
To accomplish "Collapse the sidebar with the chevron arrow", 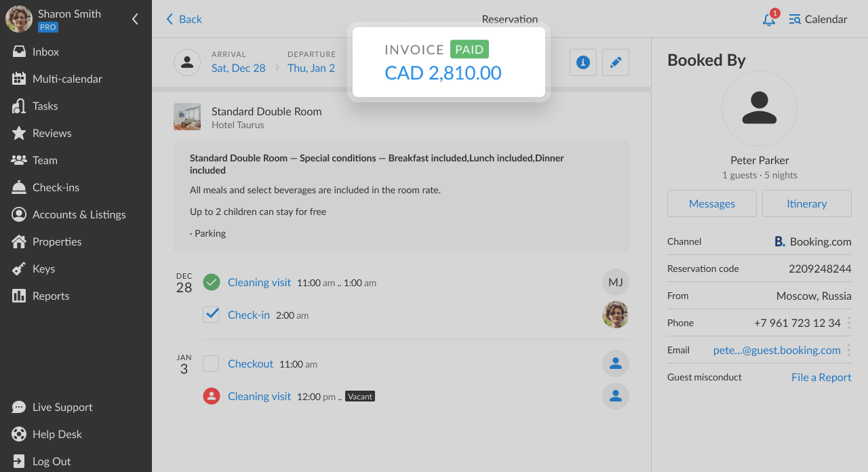I will tap(135, 19).
